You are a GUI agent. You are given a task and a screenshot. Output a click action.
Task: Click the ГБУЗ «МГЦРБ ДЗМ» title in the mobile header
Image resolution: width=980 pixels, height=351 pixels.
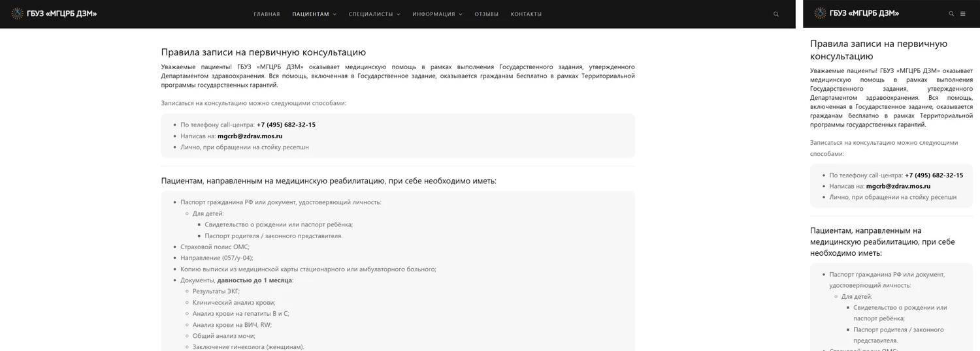pyautogui.click(x=864, y=14)
